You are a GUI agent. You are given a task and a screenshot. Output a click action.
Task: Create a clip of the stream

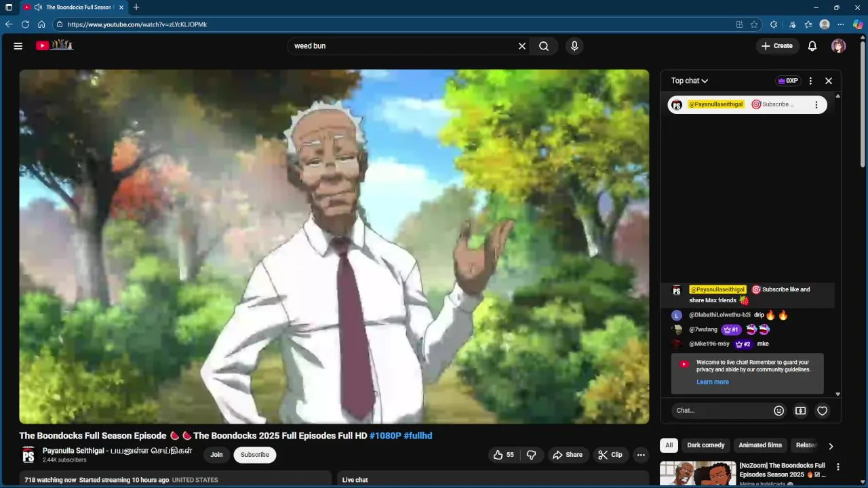[x=610, y=455]
